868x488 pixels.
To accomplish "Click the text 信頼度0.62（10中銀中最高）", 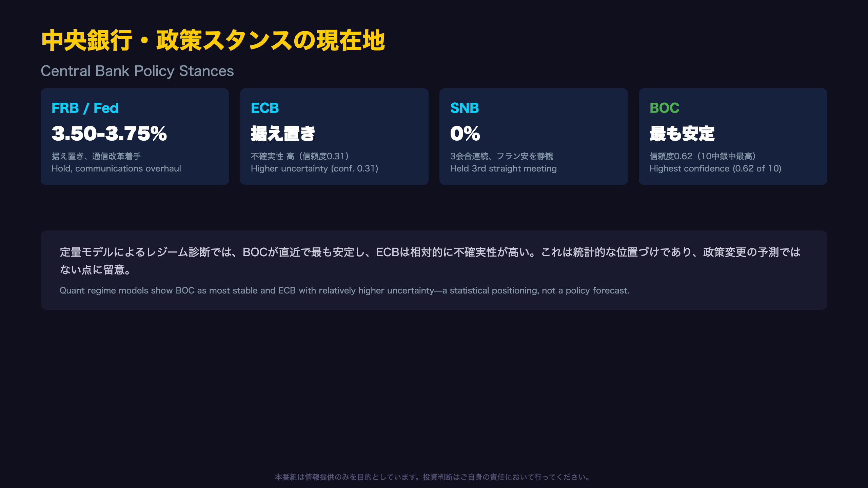I will (x=703, y=156).
